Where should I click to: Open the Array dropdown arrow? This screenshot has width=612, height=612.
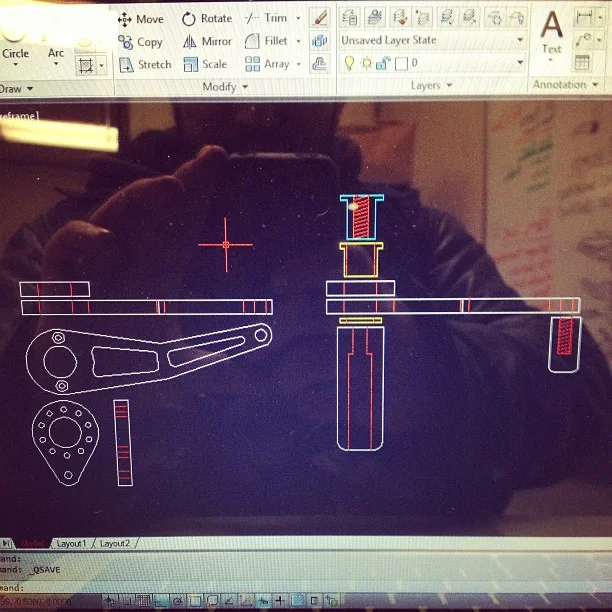(299, 64)
